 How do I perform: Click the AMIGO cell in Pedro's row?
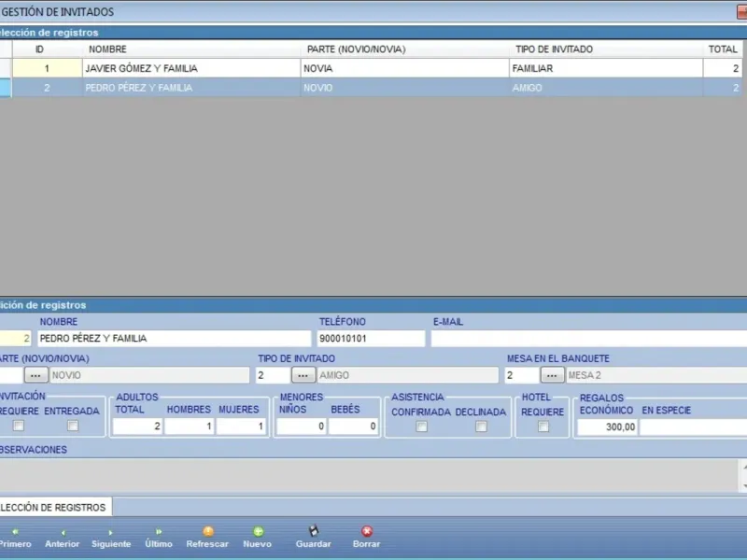point(606,88)
